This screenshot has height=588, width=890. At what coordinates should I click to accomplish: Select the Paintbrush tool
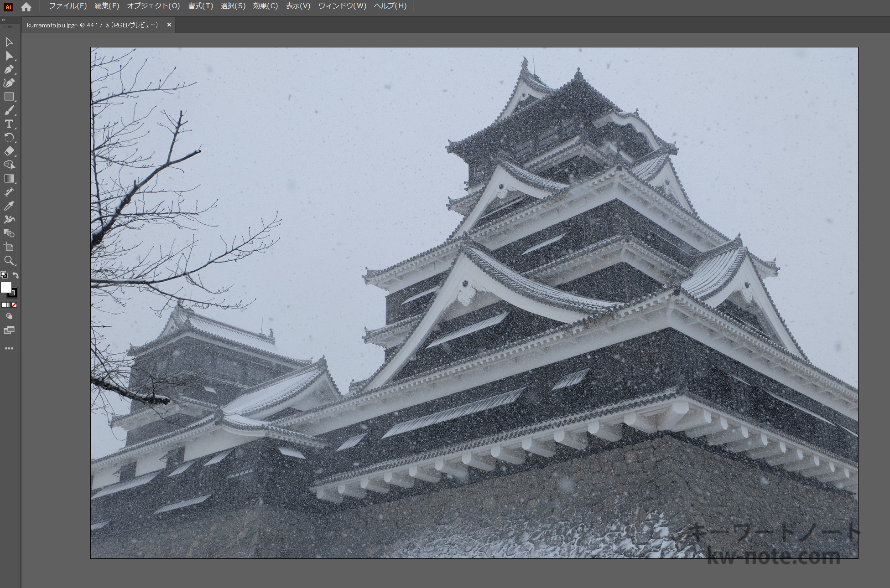tap(9, 110)
